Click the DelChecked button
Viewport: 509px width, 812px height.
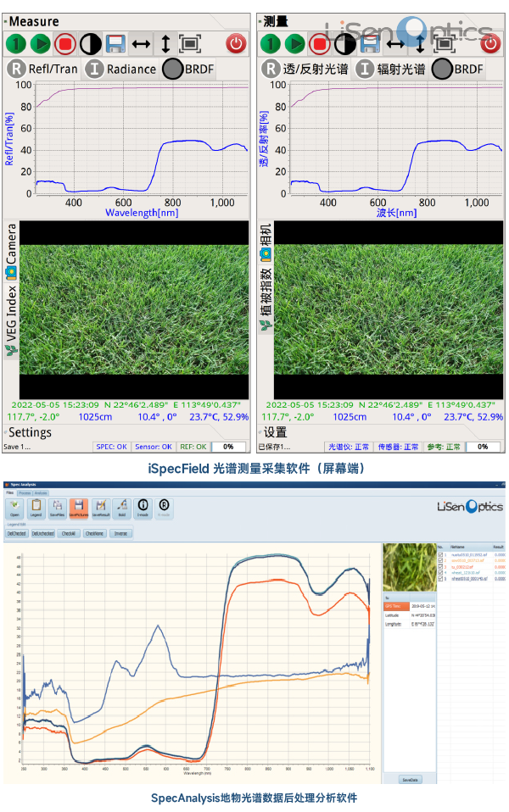click(x=17, y=533)
